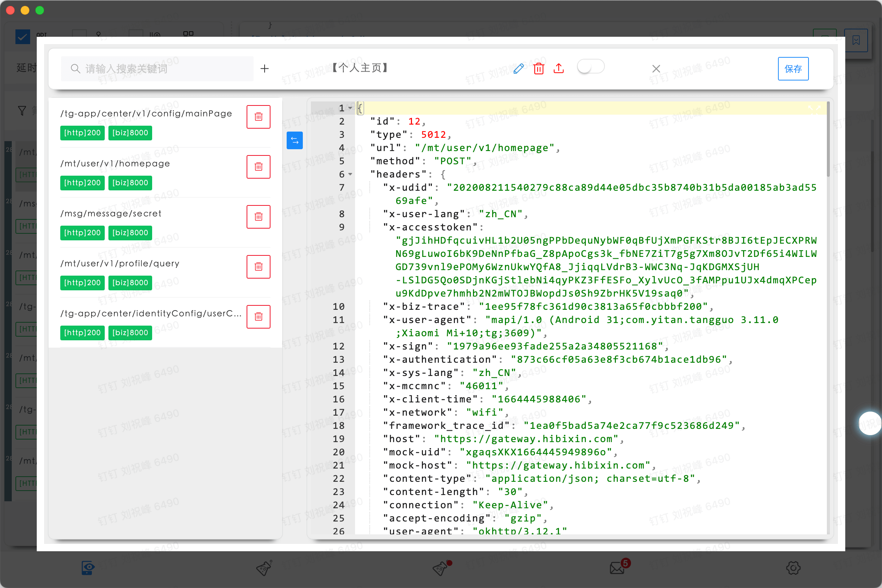Open the settings gear in bottom bar
This screenshot has height=588, width=882.
coord(793,568)
